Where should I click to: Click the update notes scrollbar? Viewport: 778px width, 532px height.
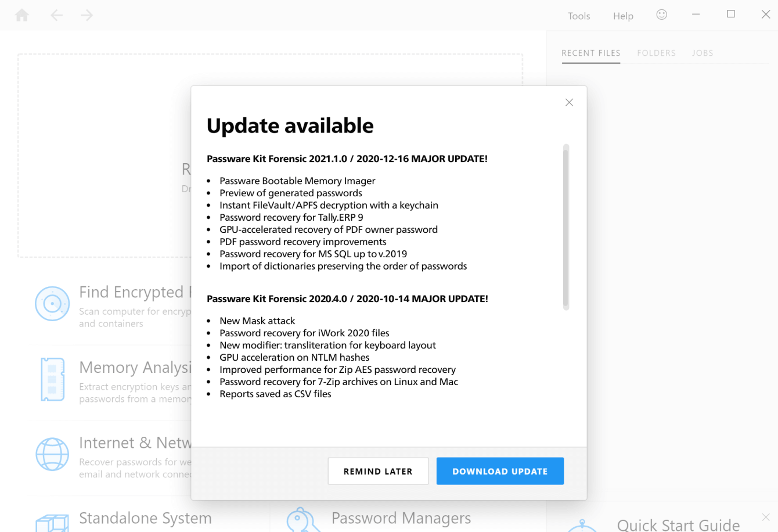point(566,227)
